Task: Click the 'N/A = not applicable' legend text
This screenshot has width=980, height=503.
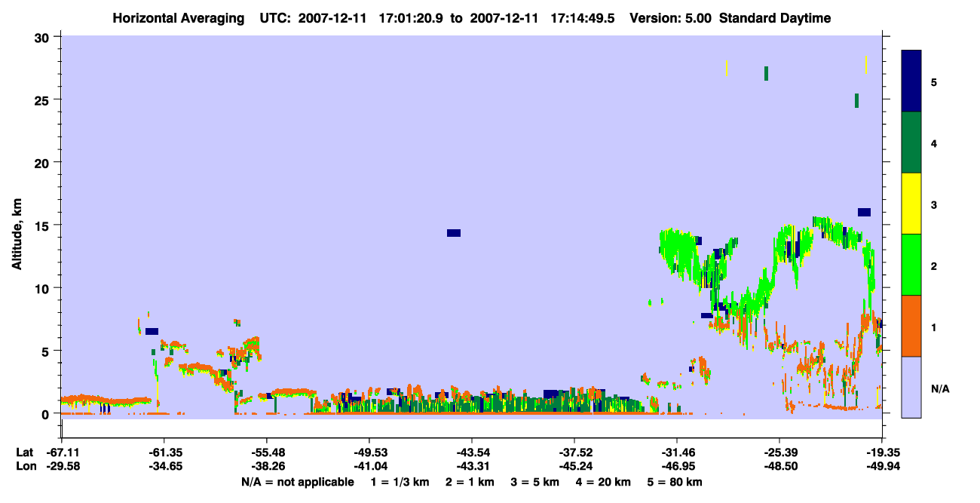Action: point(297,481)
